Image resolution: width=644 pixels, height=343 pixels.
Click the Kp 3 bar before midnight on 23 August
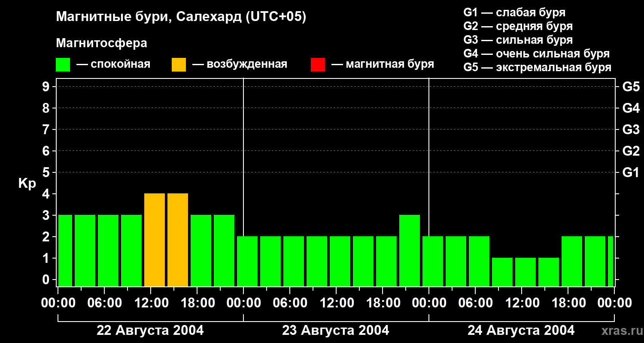(x=410, y=250)
